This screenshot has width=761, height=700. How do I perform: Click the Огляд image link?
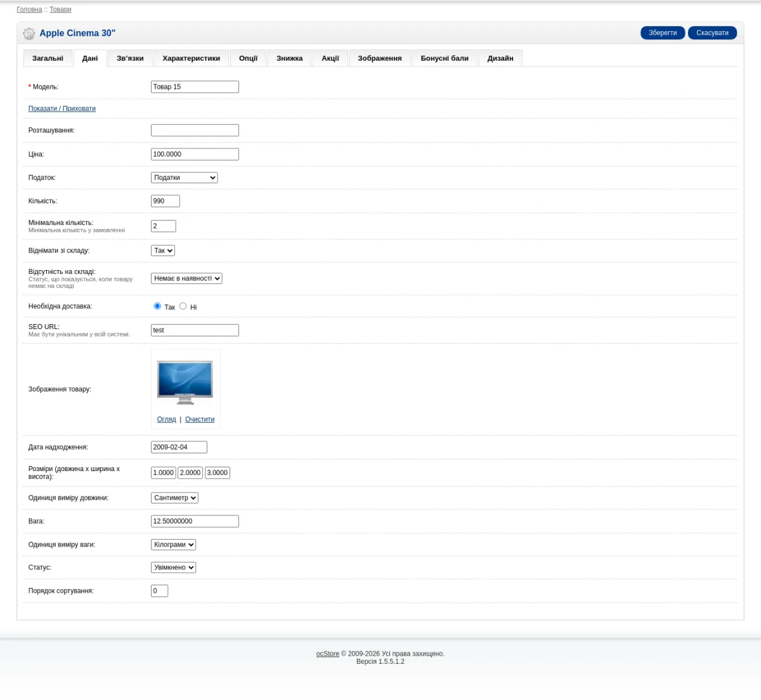click(x=167, y=420)
